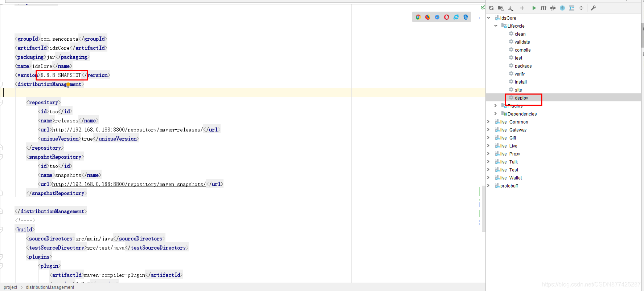Click the closing snapshotRepository tag
Screen dimensions: 644x291
(57, 193)
